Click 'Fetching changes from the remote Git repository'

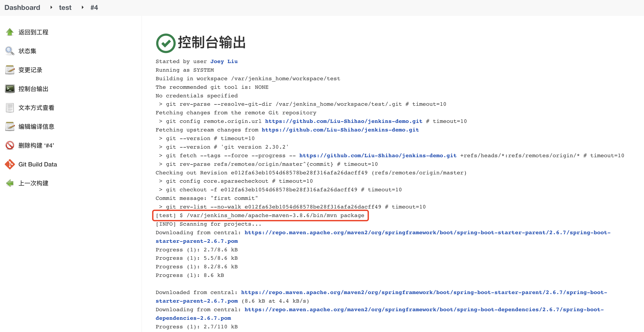(x=236, y=113)
